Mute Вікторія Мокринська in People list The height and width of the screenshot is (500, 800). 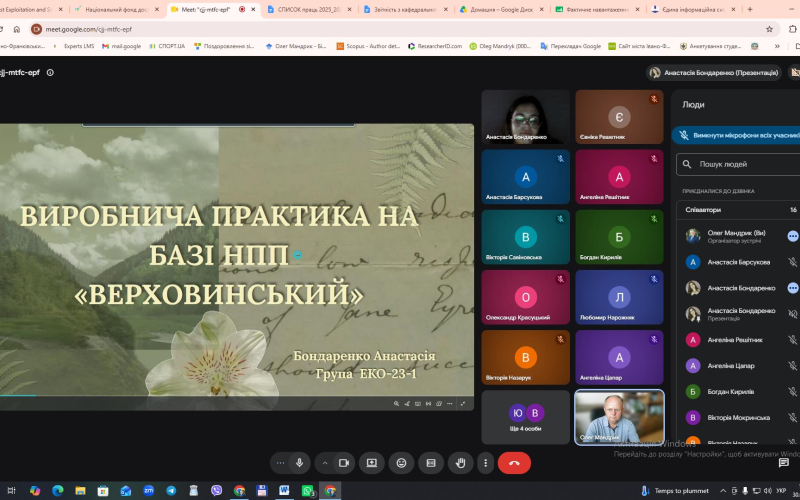click(x=792, y=418)
